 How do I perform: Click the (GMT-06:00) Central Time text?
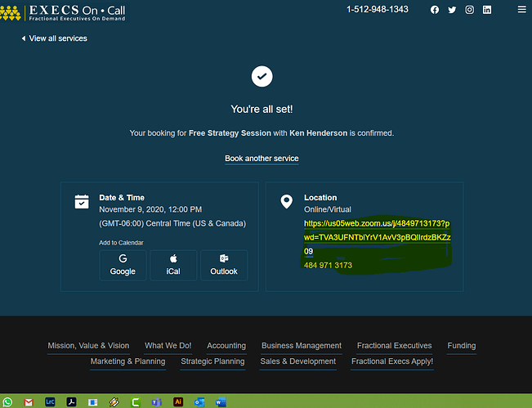point(172,224)
